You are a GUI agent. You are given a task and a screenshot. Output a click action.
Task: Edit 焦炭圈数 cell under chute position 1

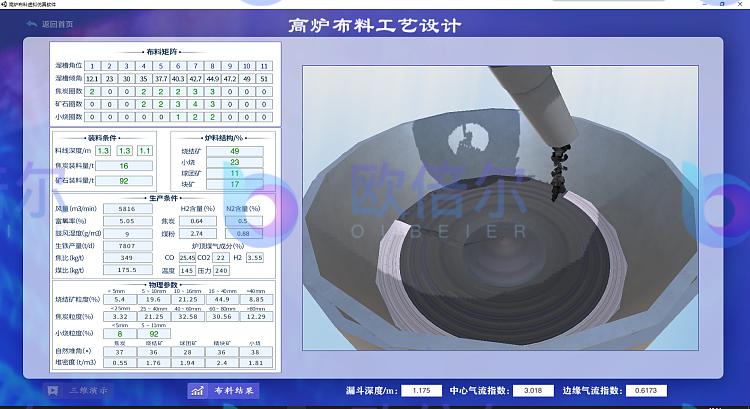click(92, 91)
